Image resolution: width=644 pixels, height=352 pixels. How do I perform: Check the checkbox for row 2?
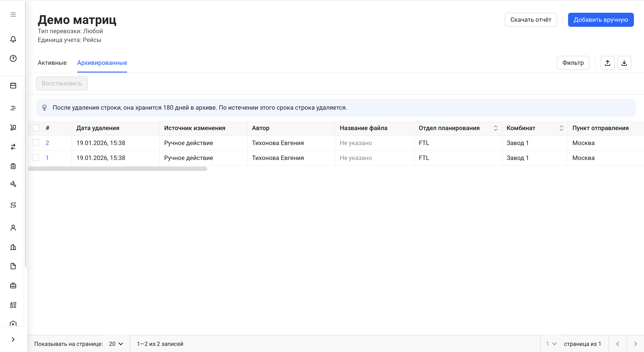coord(36,143)
